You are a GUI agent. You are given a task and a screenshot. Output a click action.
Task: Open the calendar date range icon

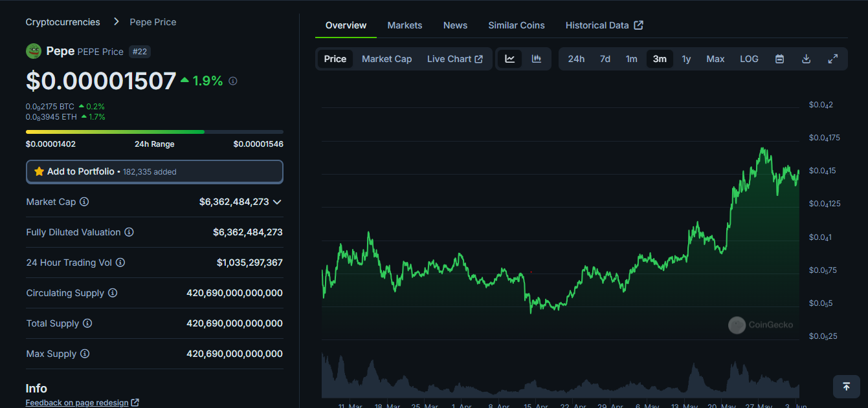coord(779,58)
